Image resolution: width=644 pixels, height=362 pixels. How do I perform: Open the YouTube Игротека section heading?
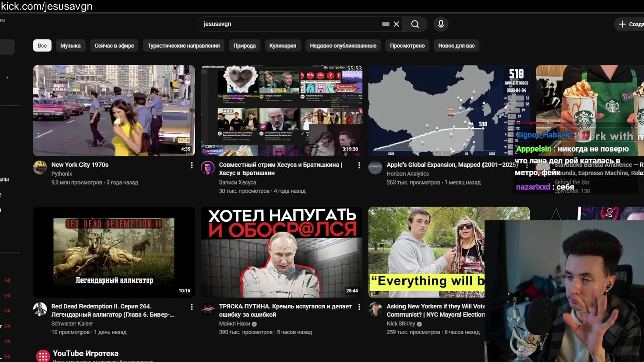coord(86,353)
